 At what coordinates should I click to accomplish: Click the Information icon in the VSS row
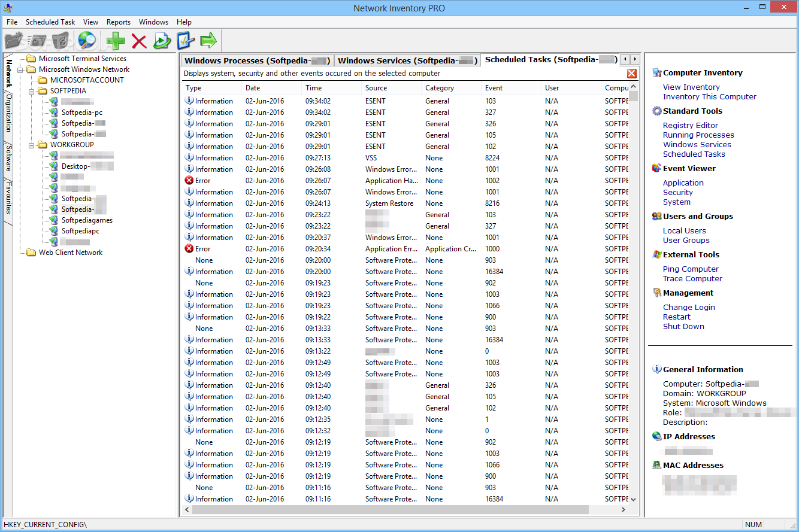(189, 157)
